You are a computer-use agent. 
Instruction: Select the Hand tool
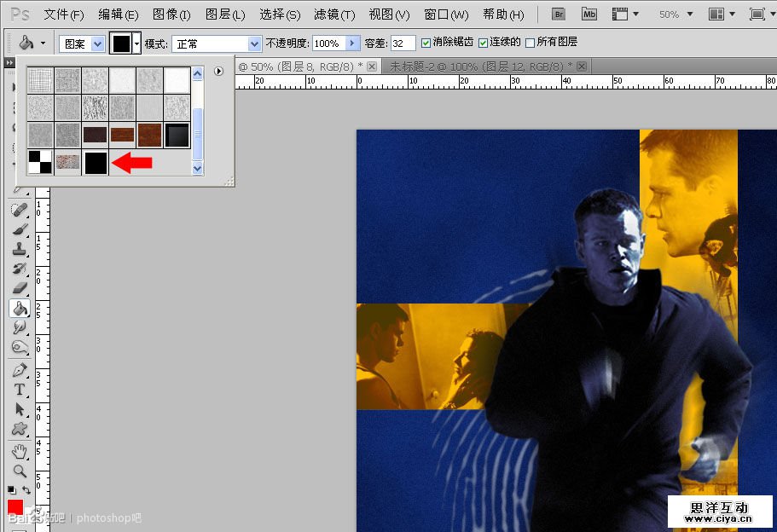click(x=19, y=451)
